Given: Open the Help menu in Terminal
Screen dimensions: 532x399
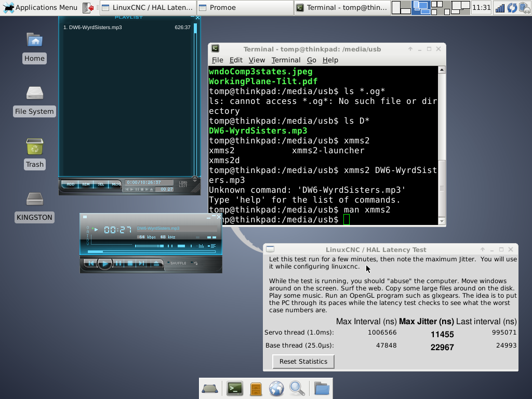Looking at the screenshot, I should [330, 60].
